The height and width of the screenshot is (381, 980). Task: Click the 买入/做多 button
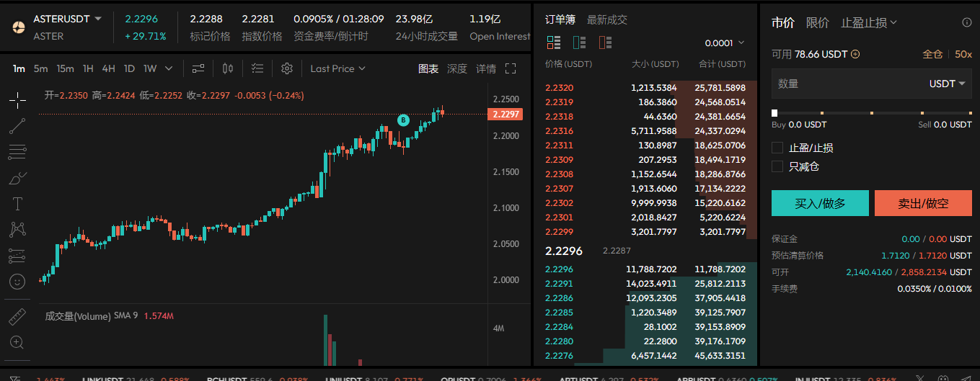(820, 203)
